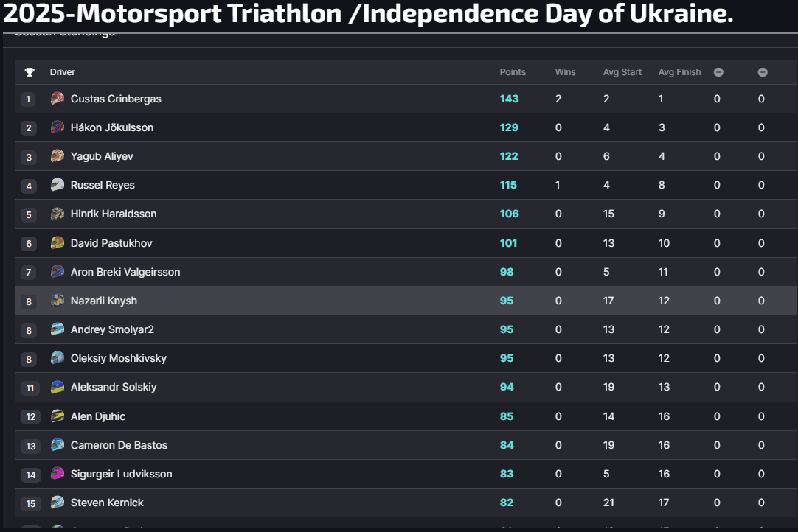This screenshot has height=532, width=798.
Task: Click position badge 15 for Steven Kernick
Action: pyautogui.click(x=30, y=503)
